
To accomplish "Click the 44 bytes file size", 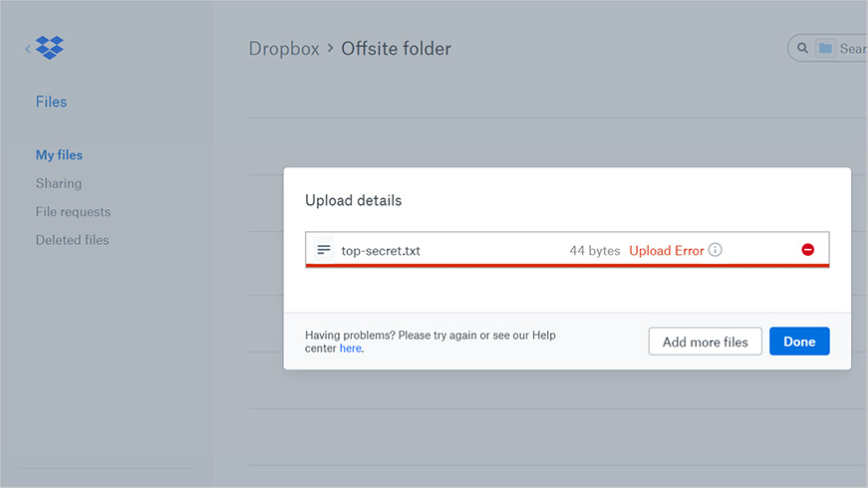I will 595,251.
